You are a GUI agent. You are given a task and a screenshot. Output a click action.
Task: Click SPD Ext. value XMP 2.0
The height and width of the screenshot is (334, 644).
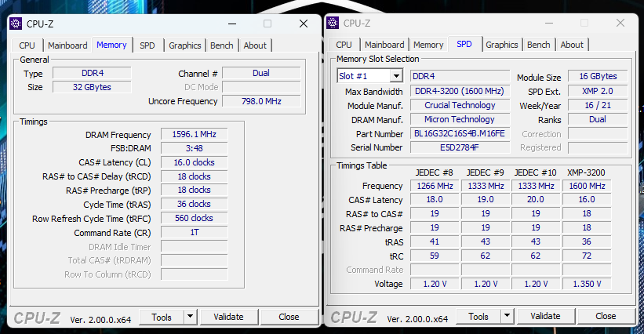tap(598, 91)
